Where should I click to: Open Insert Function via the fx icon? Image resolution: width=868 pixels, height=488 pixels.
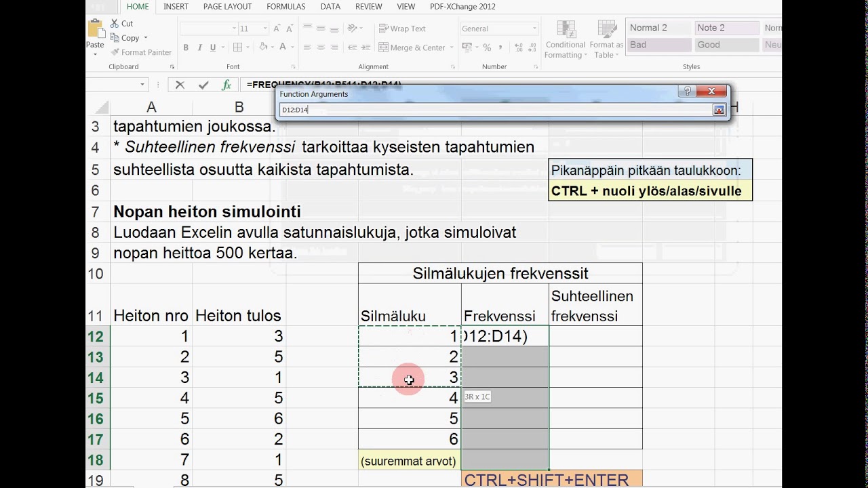226,85
